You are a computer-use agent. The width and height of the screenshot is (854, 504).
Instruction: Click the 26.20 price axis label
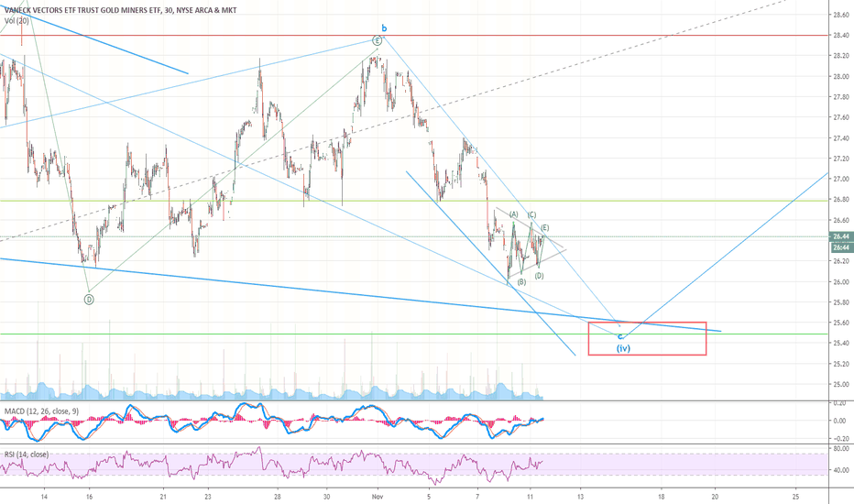[841, 261]
